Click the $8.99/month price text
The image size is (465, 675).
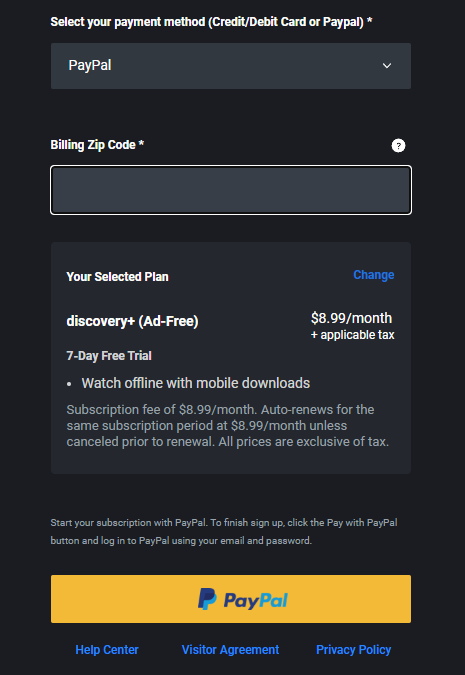(351, 318)
